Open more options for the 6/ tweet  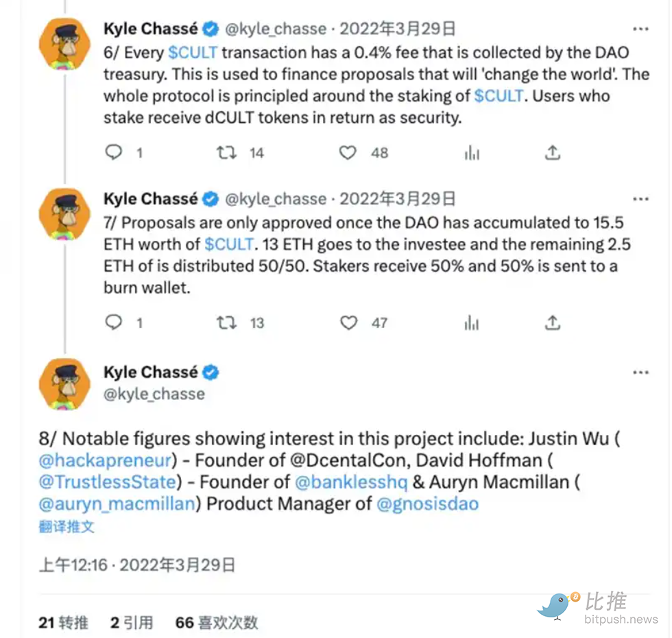point(640,29)
